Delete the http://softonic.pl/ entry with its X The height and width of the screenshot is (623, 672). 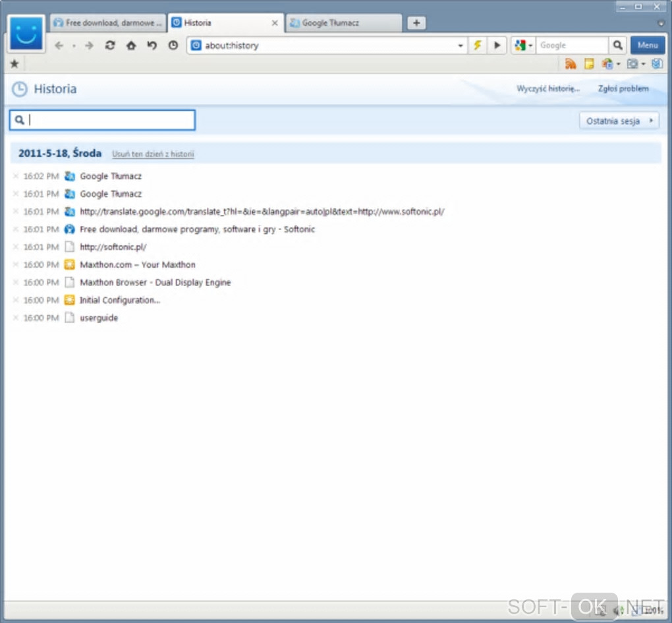[x=16, y=247]
